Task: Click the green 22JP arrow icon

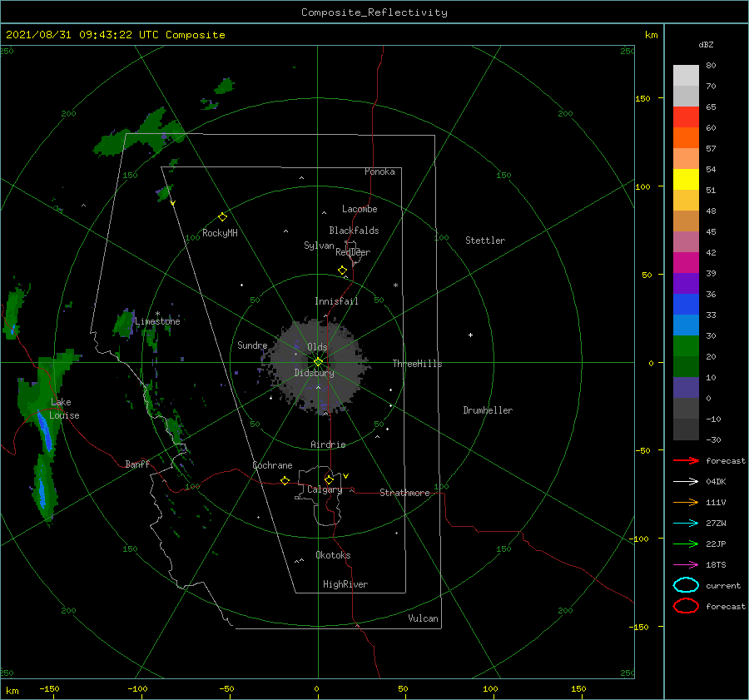Action: 686,544
